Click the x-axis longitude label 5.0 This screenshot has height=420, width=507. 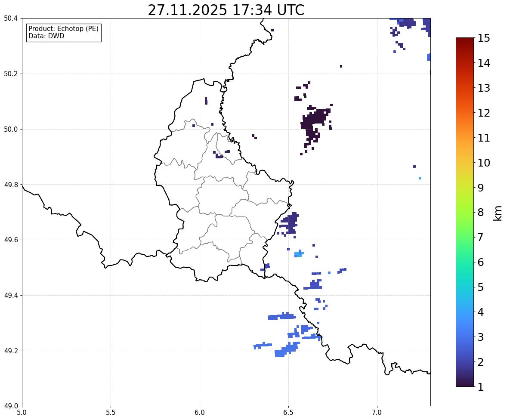tap(22, 413)
